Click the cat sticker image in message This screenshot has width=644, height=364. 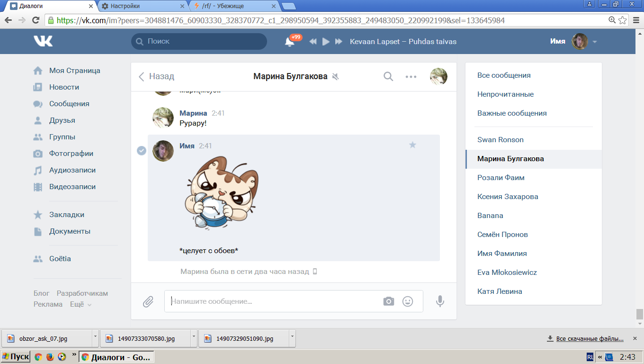221,193
